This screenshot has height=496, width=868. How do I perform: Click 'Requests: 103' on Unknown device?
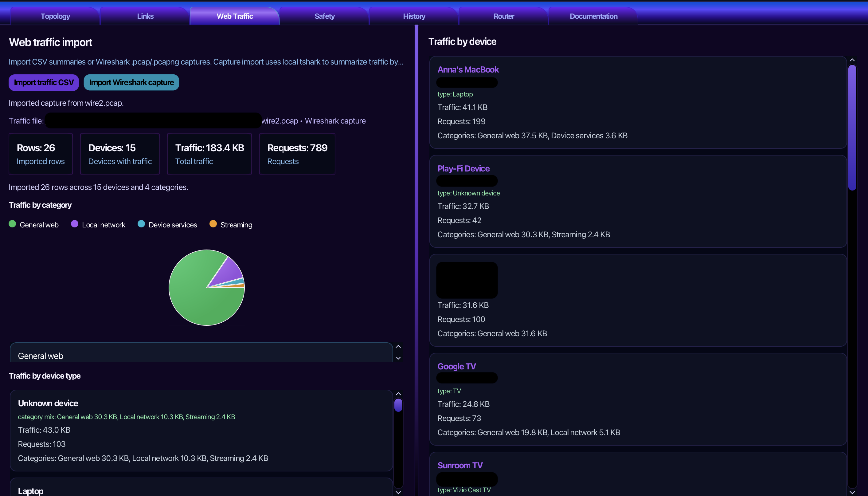41,444
